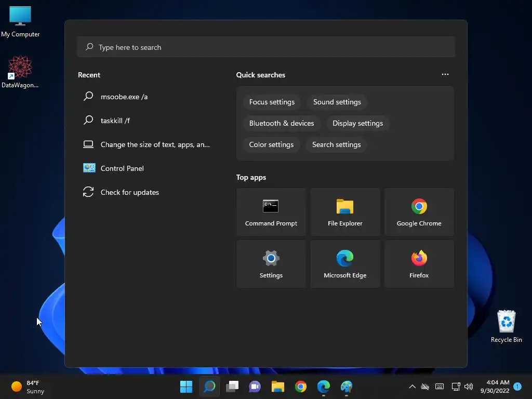This screenshot has height=399, width=532.
Task: Click the network tray icon
Action: click(x=456, y=387)
